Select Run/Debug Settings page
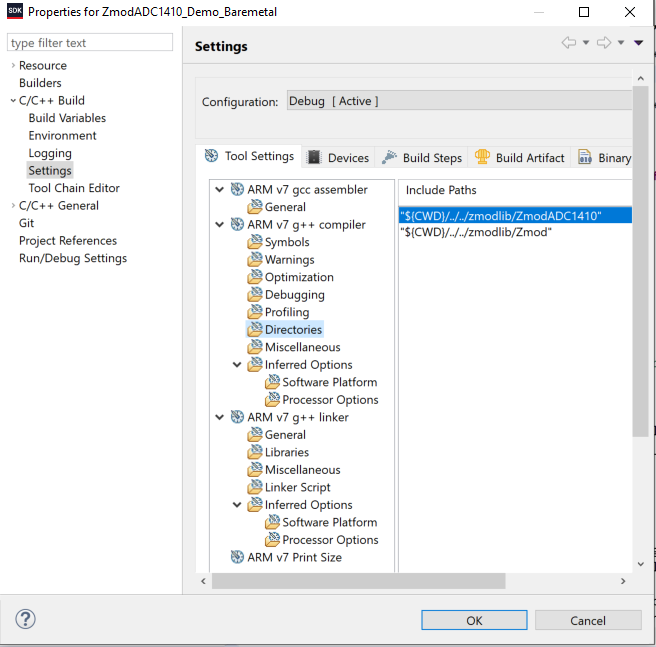Screen dimensions: 656x647 tap(73, 258)
